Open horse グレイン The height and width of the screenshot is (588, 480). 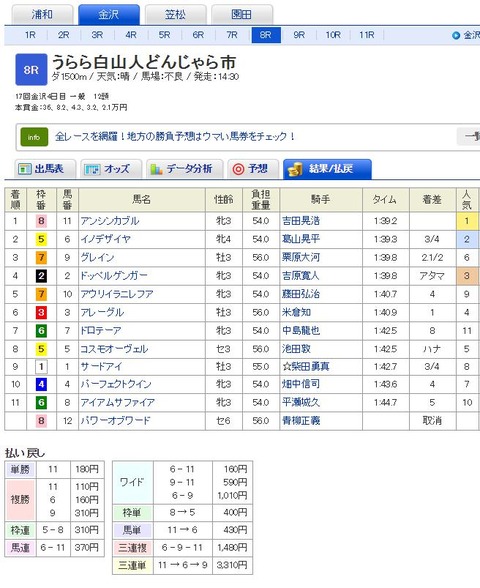[98, 258]
